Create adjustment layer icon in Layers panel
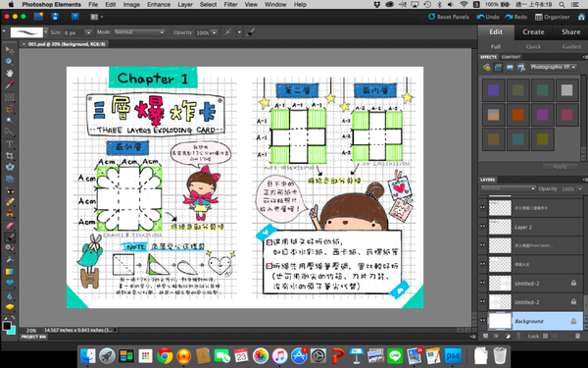 tap(508, 336)
